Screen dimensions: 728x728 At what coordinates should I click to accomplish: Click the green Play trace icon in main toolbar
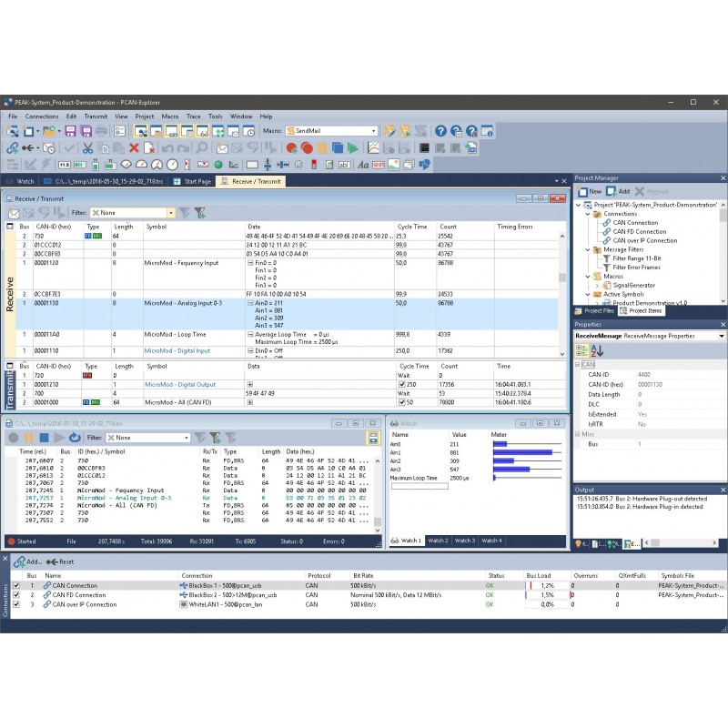[353, 148]
